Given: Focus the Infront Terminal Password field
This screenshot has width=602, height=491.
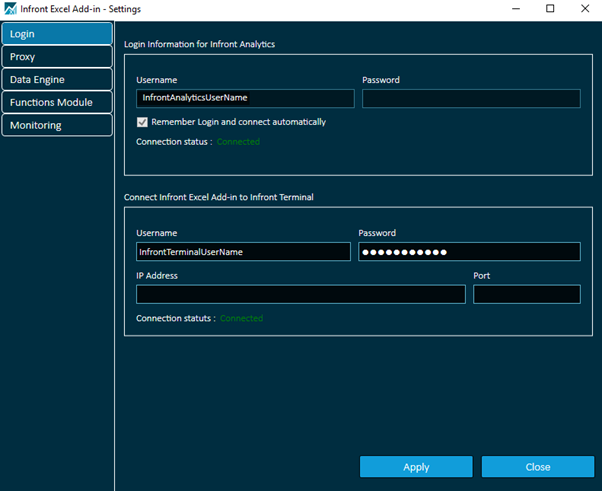Looking at the screenshot, I should pos(469,251).
